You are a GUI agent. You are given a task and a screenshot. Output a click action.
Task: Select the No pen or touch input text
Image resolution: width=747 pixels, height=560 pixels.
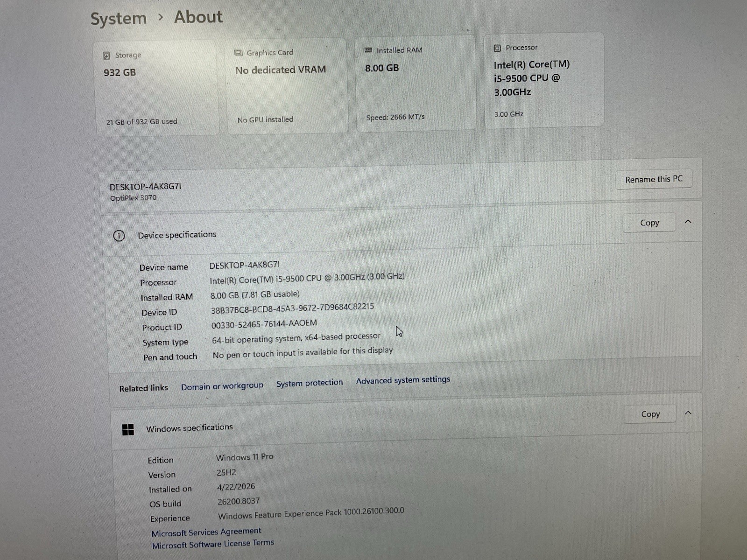[303, 352]
